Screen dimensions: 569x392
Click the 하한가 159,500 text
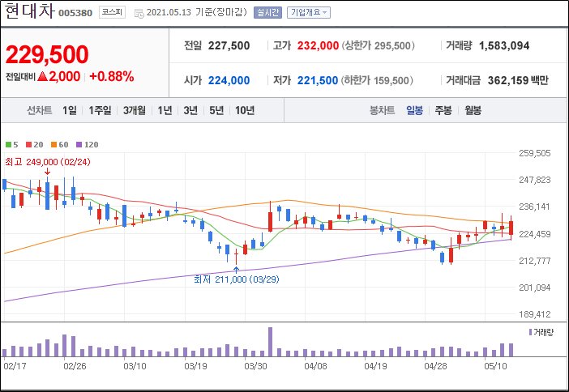point(377,80)
